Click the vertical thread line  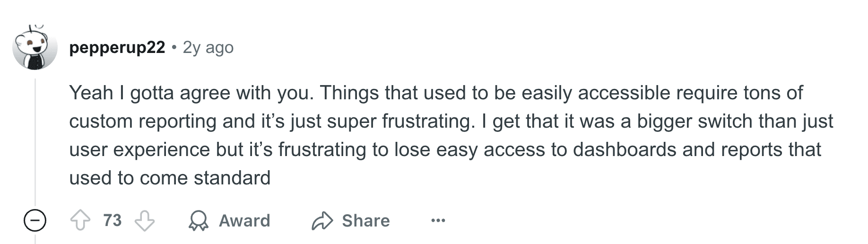point(35,142)
